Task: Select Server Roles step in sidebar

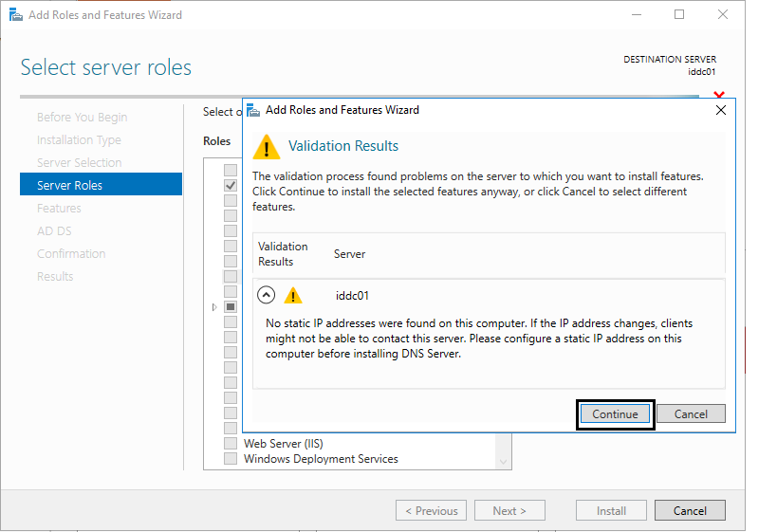Action: tap(102, 185)
